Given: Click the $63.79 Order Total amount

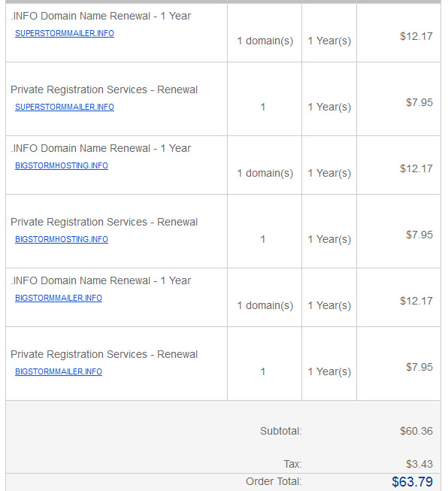Looking at the screenshot, I should [x=413, y=482].
